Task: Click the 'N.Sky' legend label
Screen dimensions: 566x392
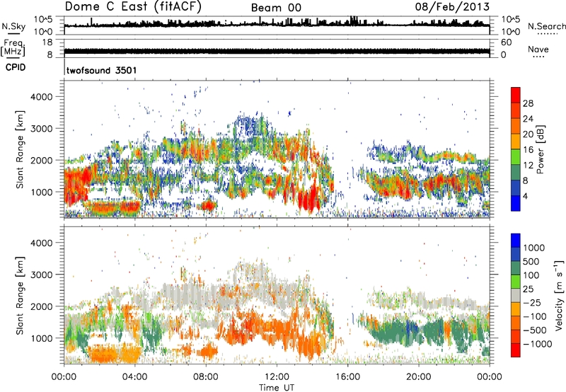Action: tap(13, 26)
